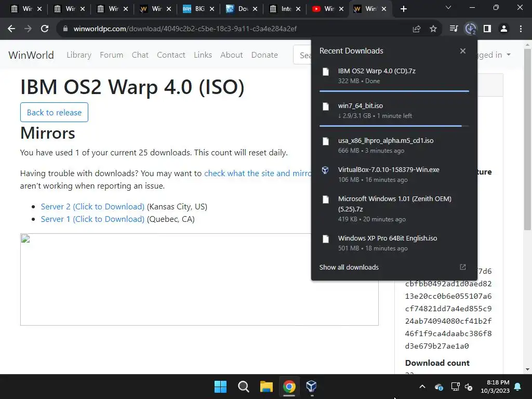
Task: Open the Chrome three-dot menu
Action: pos(521,29)
